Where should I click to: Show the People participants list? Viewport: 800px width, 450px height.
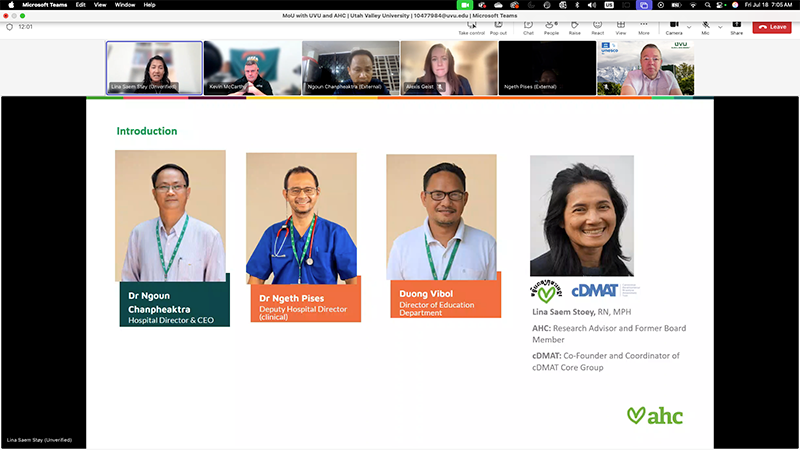pos(551,25)
